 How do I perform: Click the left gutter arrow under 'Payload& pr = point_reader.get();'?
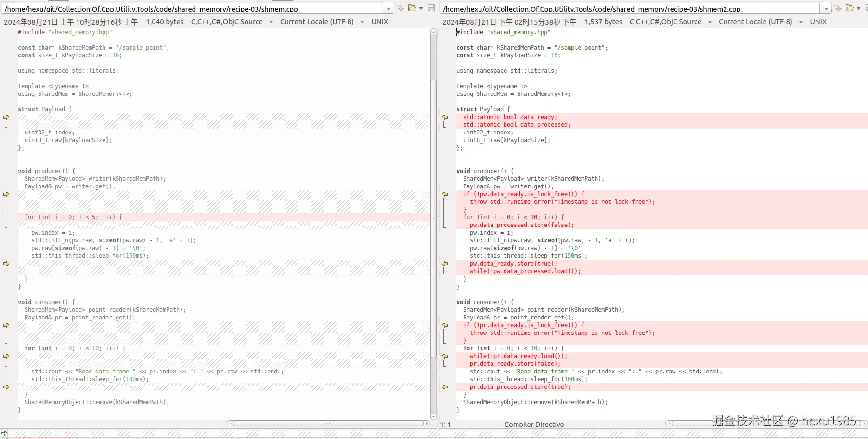click(6, 325)
